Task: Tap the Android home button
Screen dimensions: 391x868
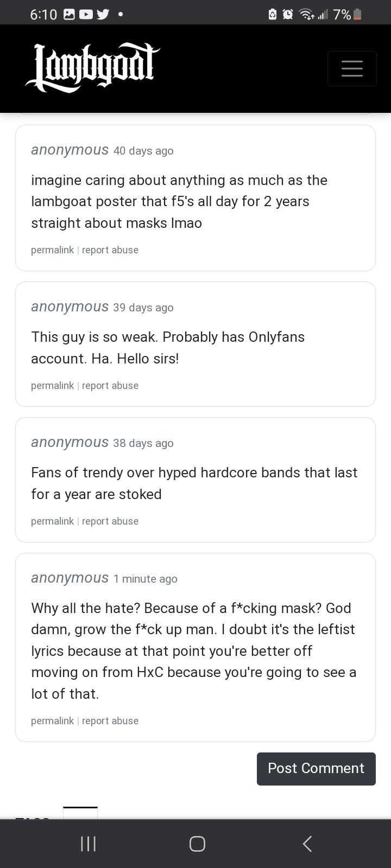Action: pos(197,844)
